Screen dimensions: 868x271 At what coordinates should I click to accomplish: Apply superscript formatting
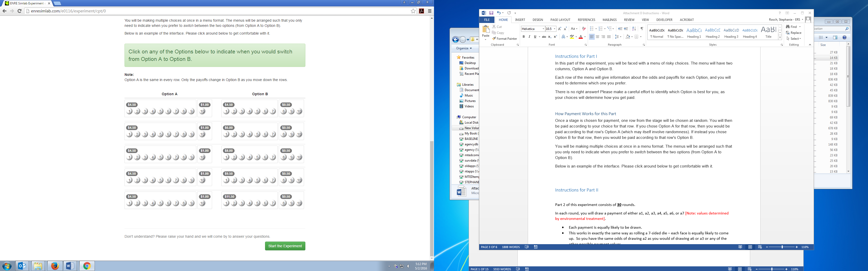[x=555, y=37]
